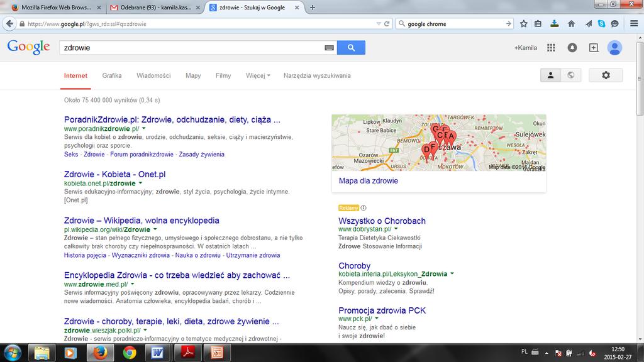Open Encyklopedia Zdrowia result link

tap(177, 275)
